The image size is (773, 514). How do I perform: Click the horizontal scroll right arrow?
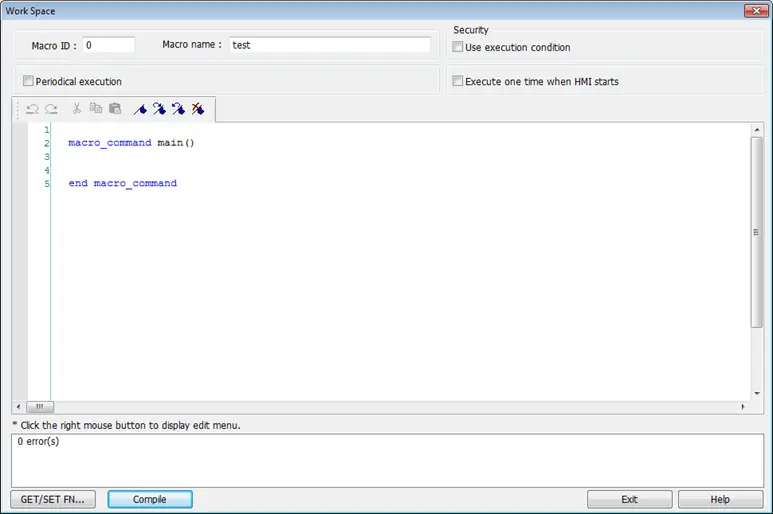pyautogui.click(x=743, y=407)
